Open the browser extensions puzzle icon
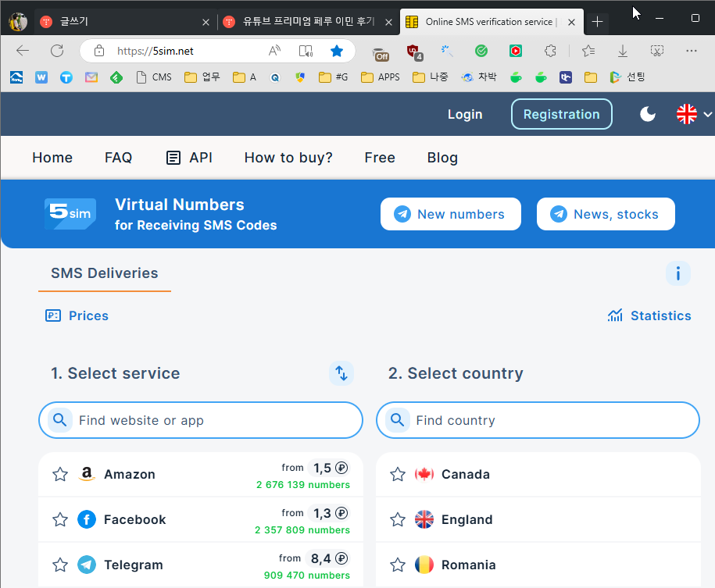Viewport: 715px width, 588px height. point(550,51)
